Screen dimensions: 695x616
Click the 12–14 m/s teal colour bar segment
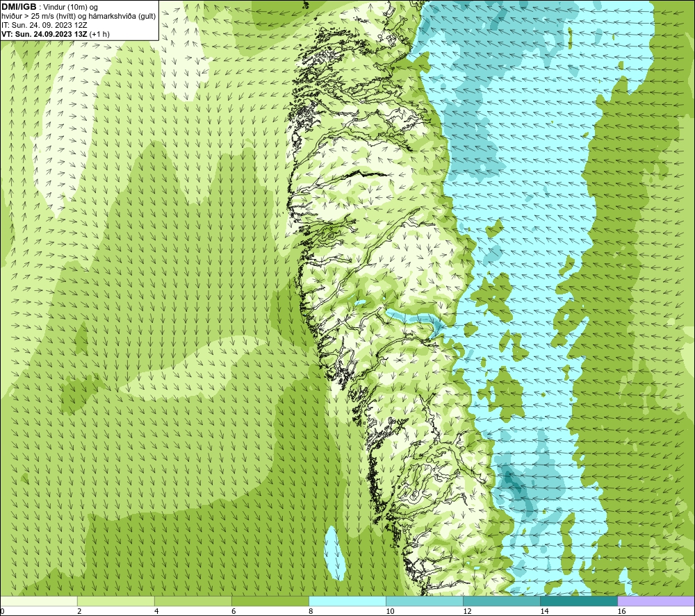click(x=501, y=601)
